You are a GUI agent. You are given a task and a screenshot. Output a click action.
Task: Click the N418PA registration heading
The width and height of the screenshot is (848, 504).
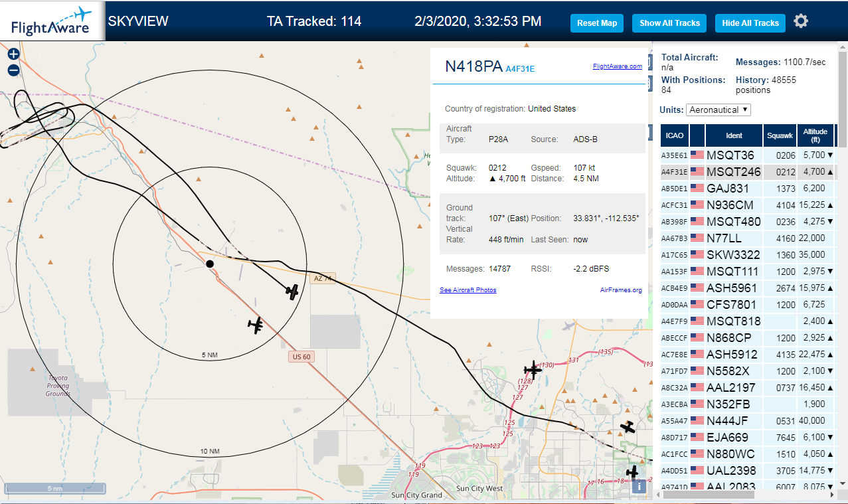pyautogui.click(x=473, y=66)
